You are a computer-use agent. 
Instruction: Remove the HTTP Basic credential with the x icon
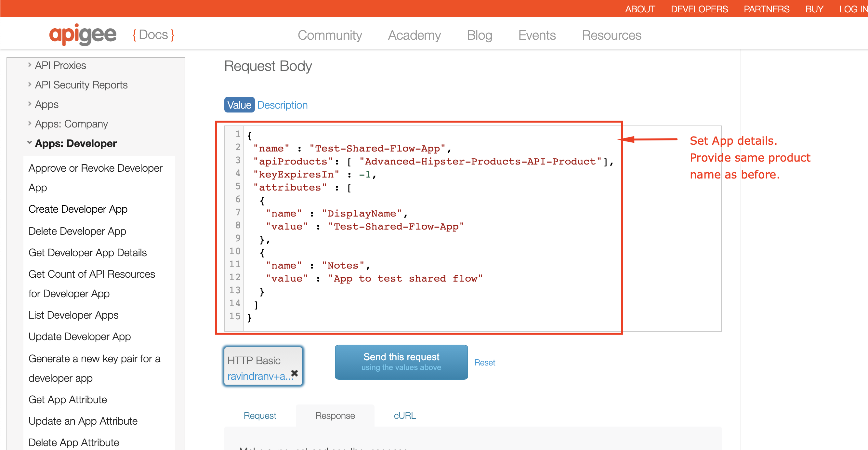coord(294,373)
